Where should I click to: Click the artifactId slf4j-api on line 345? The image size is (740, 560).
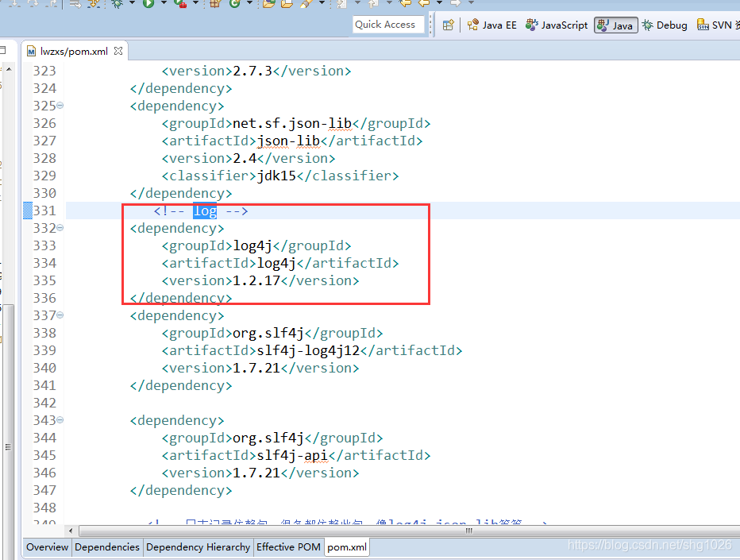[292, 455]
